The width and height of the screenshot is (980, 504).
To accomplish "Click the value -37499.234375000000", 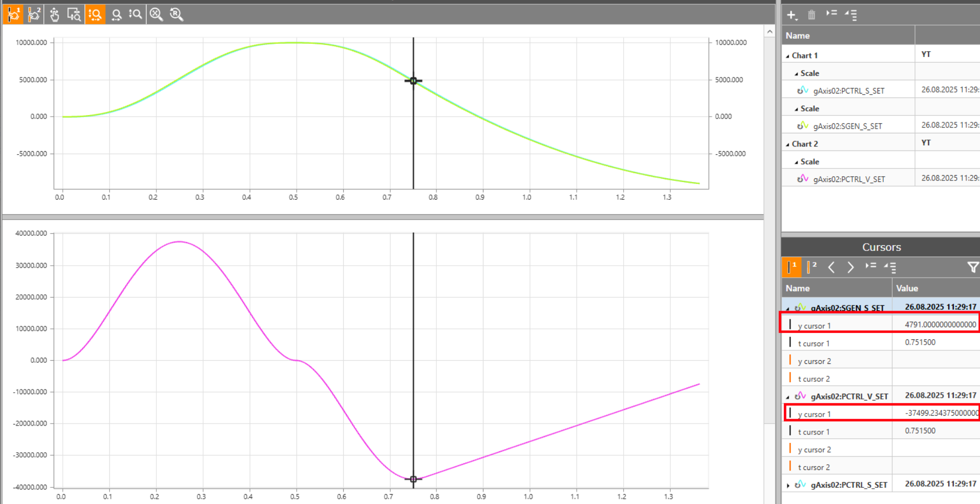I will tap(942, 413).
